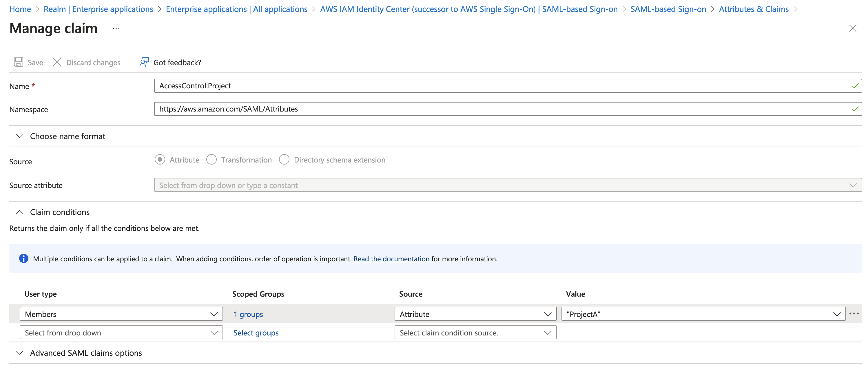Click the Got feedback icon
This screenshot has height=376, width=868.
(144, 62)
